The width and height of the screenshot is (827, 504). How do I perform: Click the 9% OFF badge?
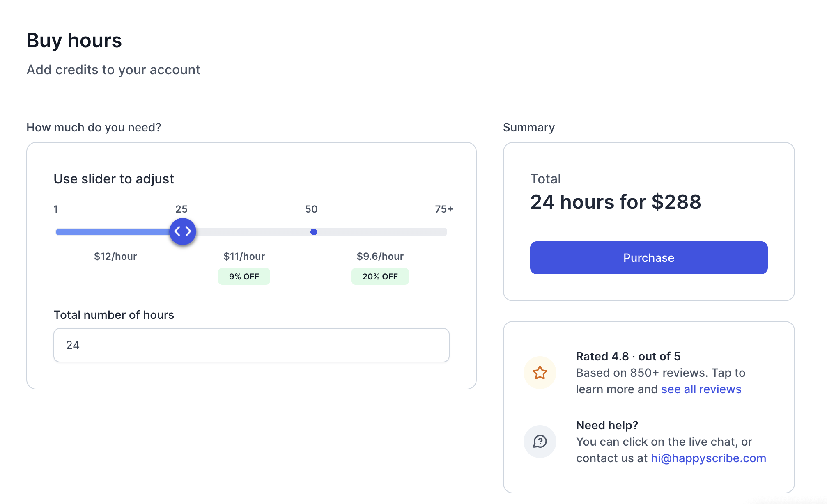[244, 277]
